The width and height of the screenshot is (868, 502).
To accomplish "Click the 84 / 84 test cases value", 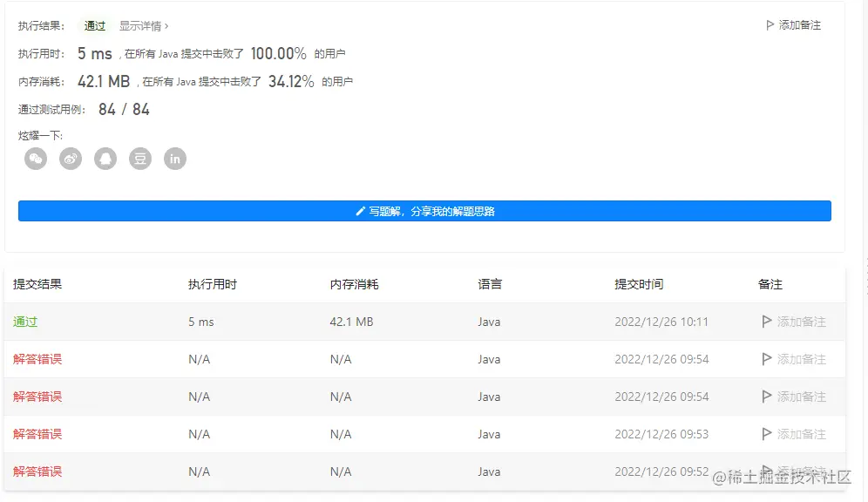I will [x=124, y=110].
